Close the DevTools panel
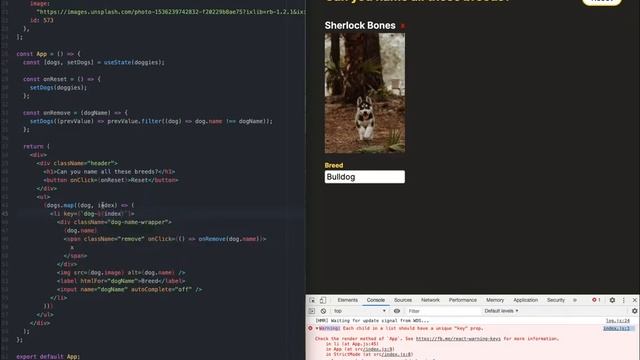The image size is (640, 360). [x=635, y=300]
